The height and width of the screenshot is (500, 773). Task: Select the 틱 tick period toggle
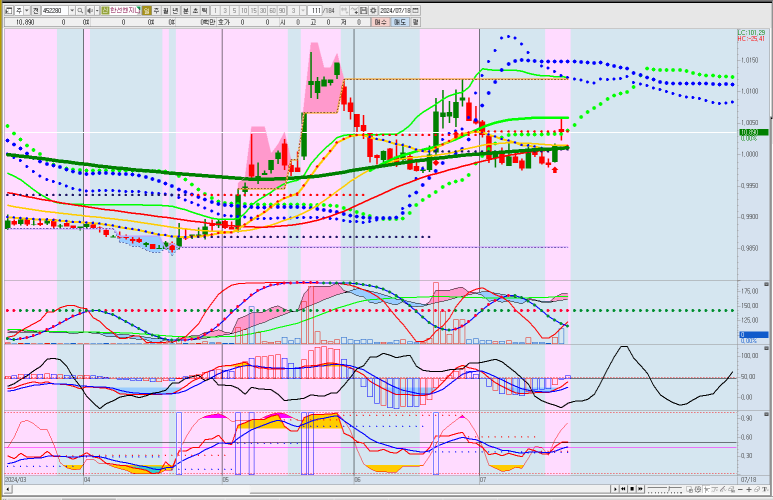205,10
